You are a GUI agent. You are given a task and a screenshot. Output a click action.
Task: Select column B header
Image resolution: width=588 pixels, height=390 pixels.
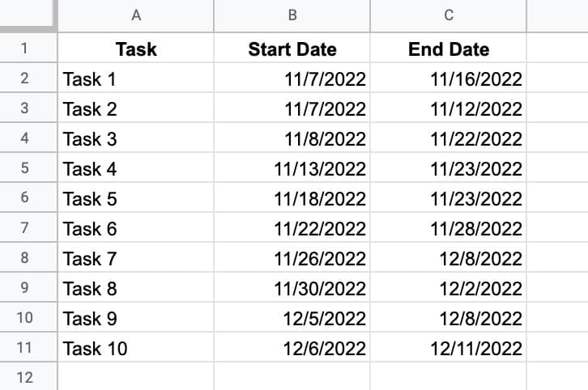[x=292, y=15]
